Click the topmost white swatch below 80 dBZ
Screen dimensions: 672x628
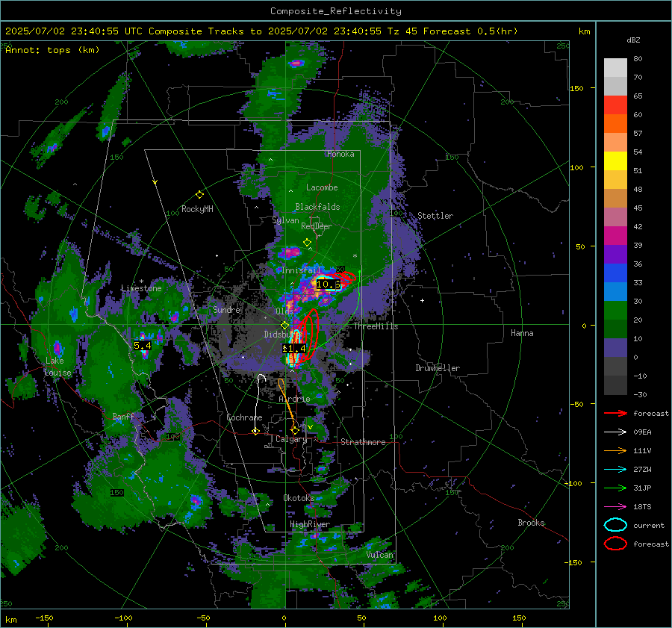(615, 68)
